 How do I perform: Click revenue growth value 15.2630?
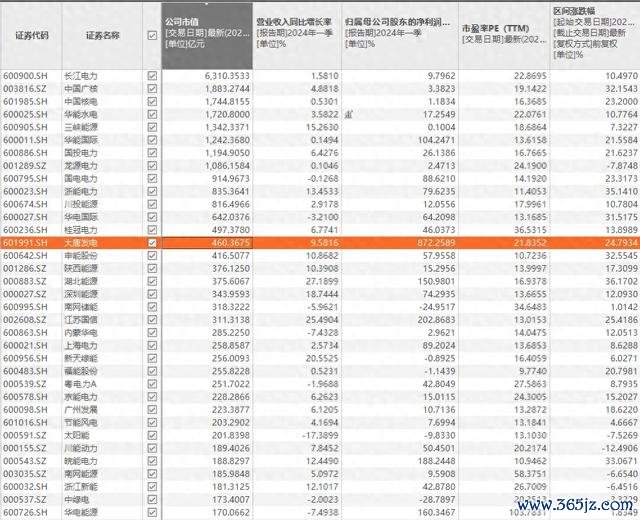(322, 127)
